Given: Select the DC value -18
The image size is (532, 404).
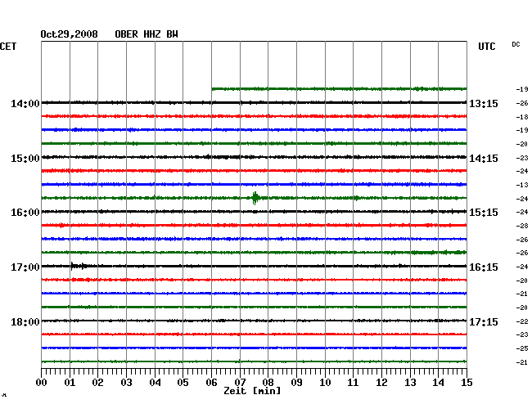Looking at the screenshot, I should [x=522, y=117].
